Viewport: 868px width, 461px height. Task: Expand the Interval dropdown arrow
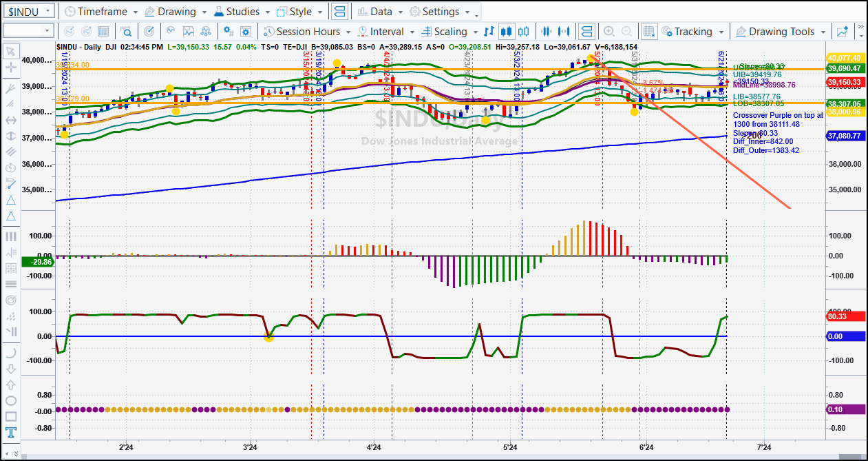point(412,32)
